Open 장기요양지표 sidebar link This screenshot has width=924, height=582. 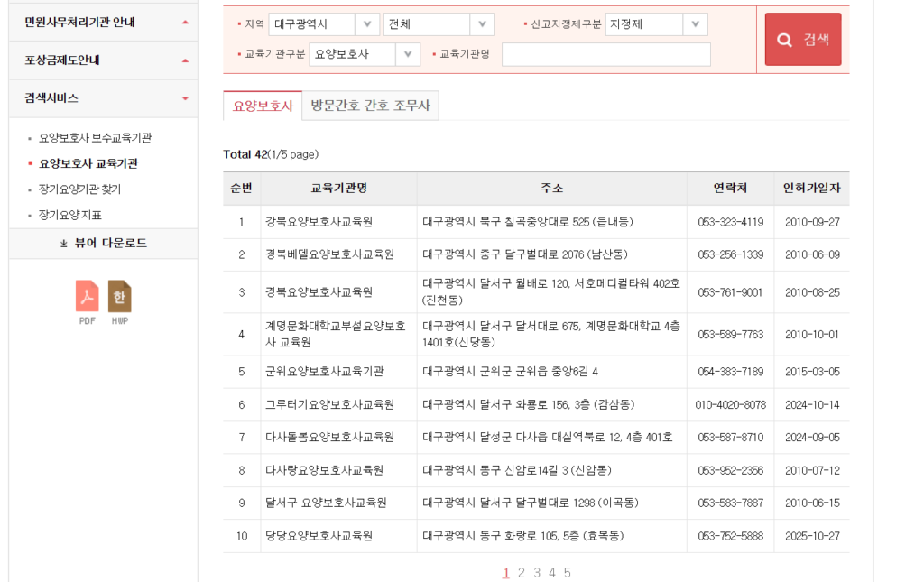click(70, 215)
